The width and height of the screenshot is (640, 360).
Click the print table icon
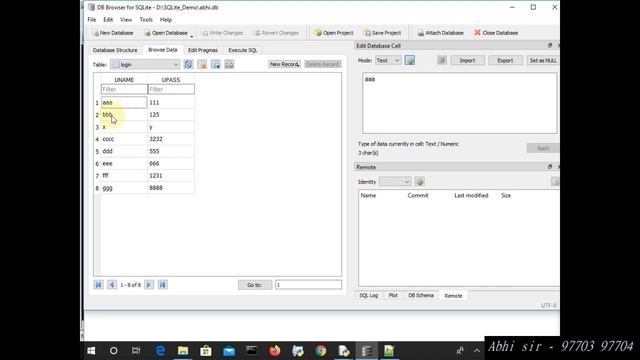pyautogui.click(x=229, y=64)
